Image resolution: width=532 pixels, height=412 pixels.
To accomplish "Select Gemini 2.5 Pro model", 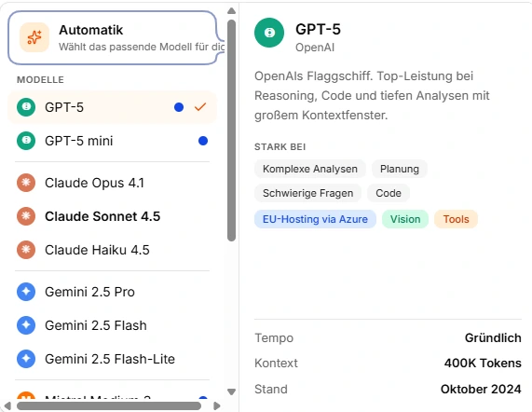I will (x=112, y=292).
